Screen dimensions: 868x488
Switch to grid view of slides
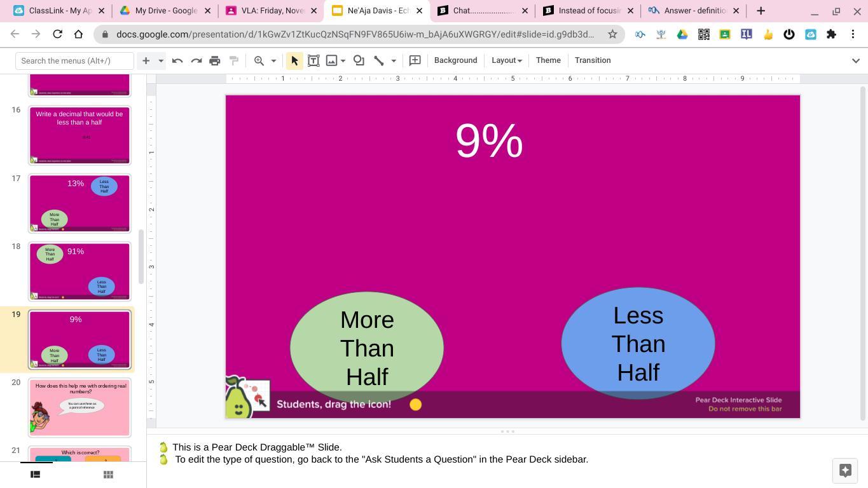tap(108, 474)
